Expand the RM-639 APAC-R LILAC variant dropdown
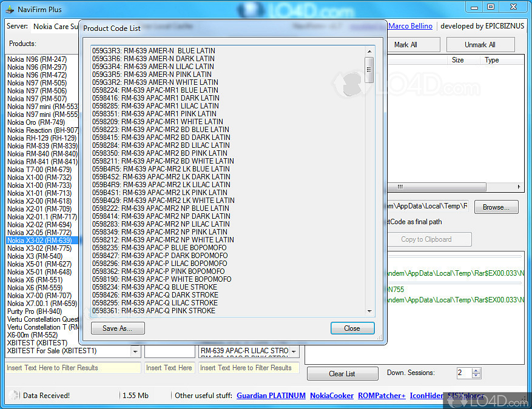 (x=294, y=351)
